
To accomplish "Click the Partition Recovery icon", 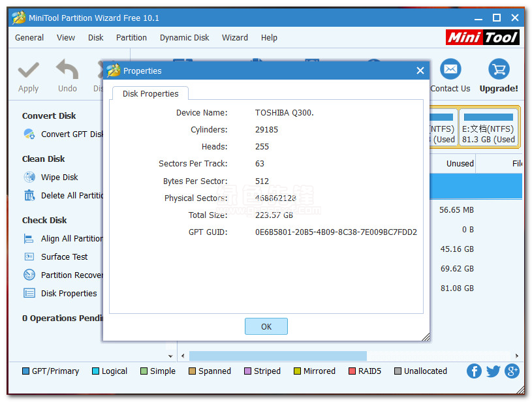I will (x=29, y=275).
